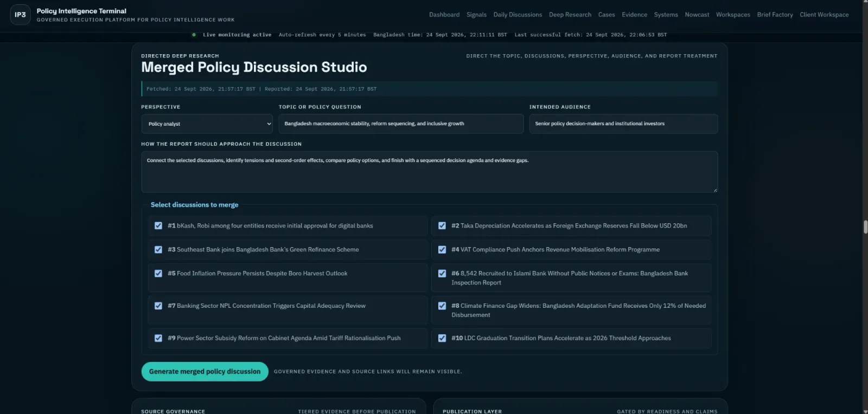Viewport: 868px width, 414px height.
Task: Switch to Deep Research page
Action: 570,15
